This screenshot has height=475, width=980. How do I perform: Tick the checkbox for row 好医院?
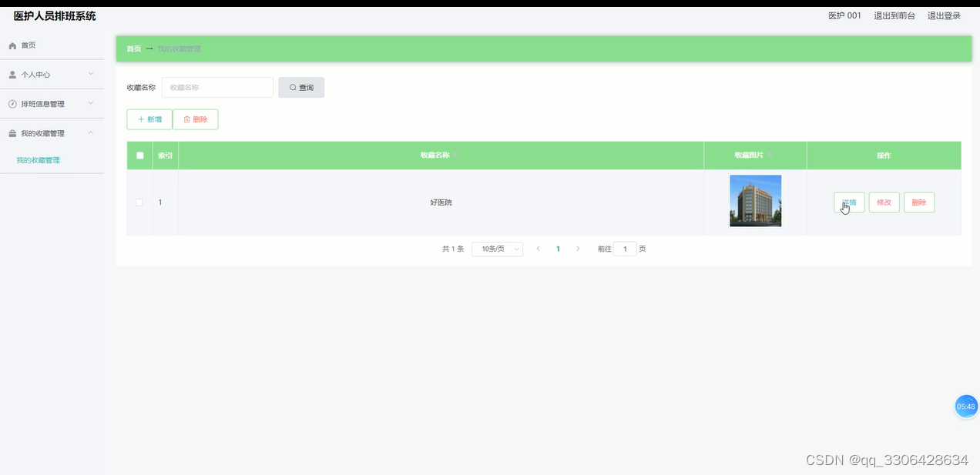[139, 202]
